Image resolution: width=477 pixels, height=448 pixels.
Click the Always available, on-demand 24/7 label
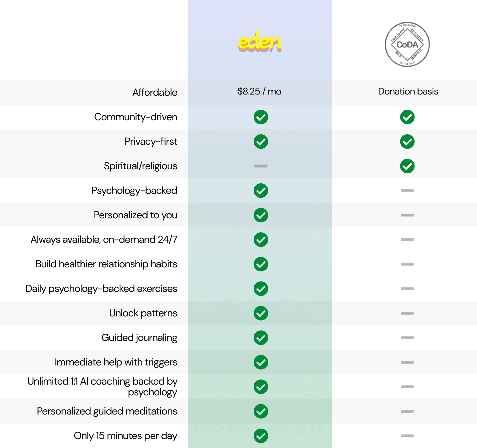tap(104, 240)
